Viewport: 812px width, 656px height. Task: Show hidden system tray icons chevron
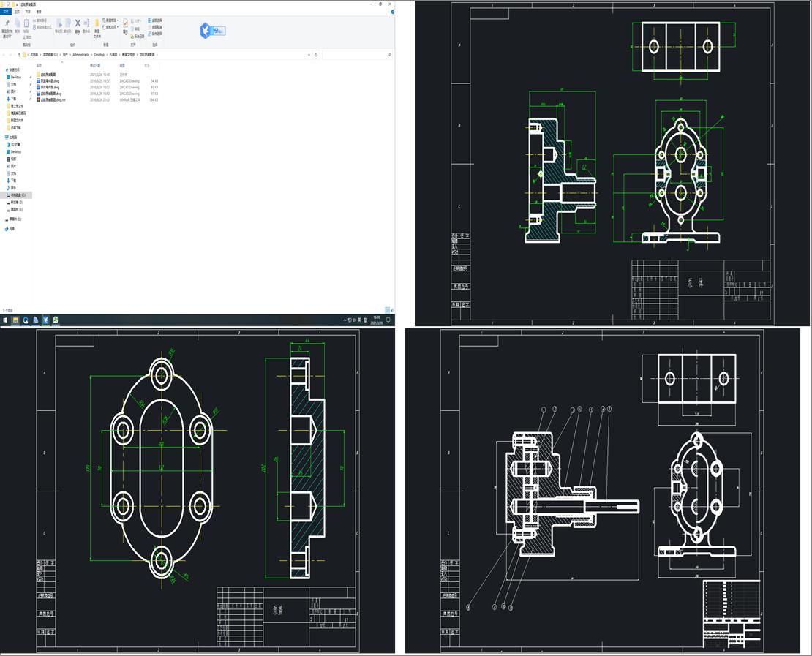pyautogui.click(x=345, y=320)
